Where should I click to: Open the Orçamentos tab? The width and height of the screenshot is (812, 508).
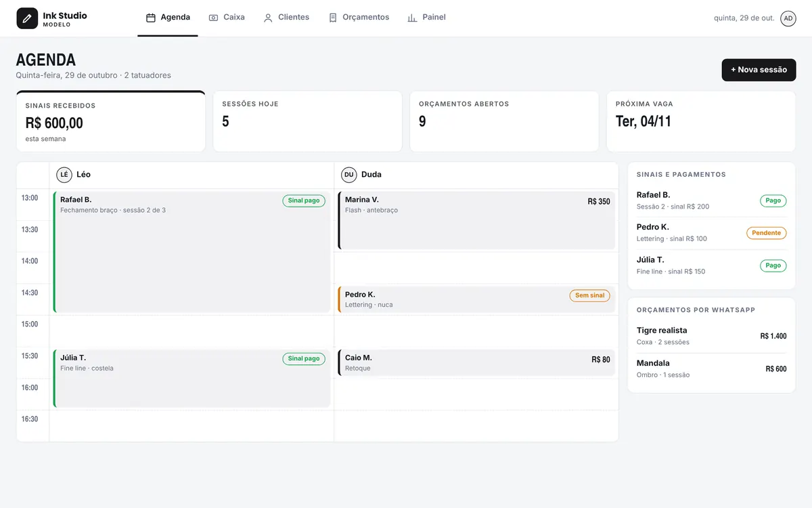[x=359, y=18]
